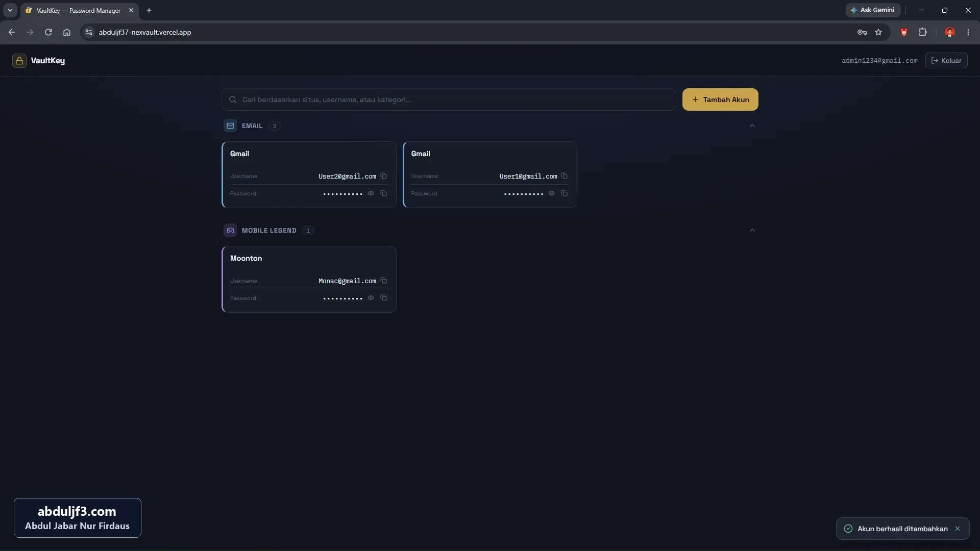Click Ask Gemini button
This screenshot has width=980, height=551.
(x=873, y=10)
